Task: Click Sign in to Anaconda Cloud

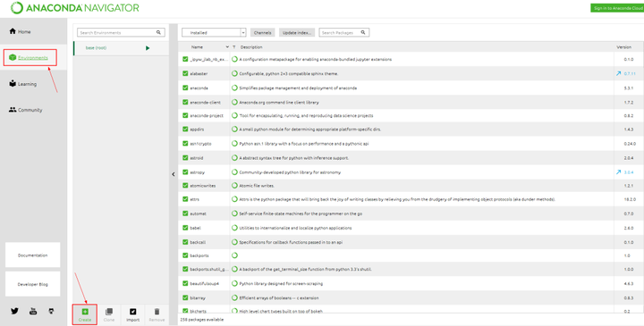Action: point(617,8)
